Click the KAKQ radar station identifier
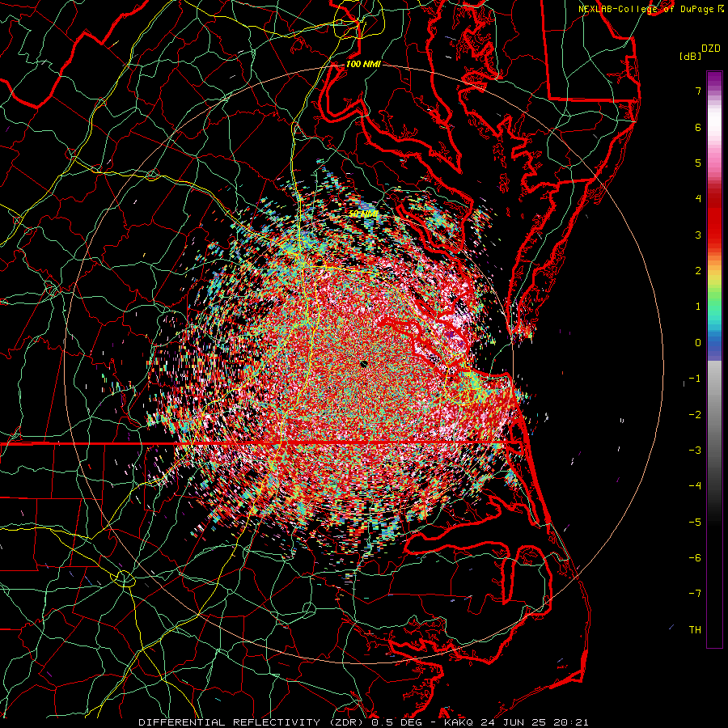The image size is (728, 728). click(x=459, y=722)
